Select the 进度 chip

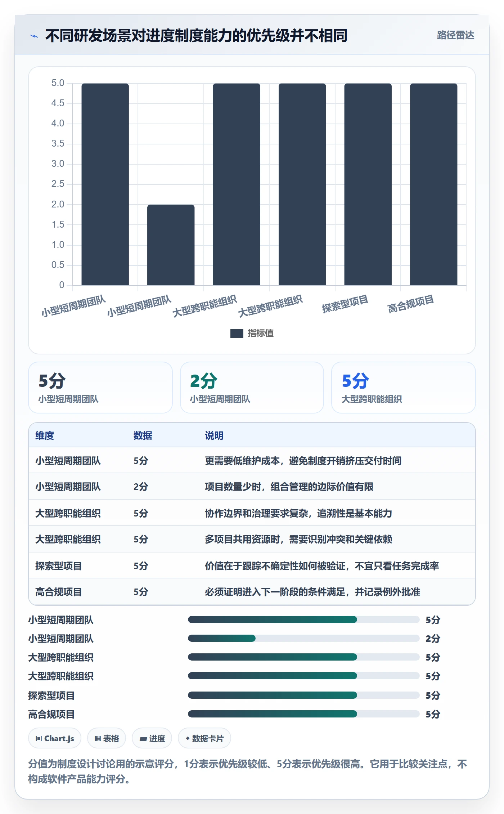(x=152, y=738)
